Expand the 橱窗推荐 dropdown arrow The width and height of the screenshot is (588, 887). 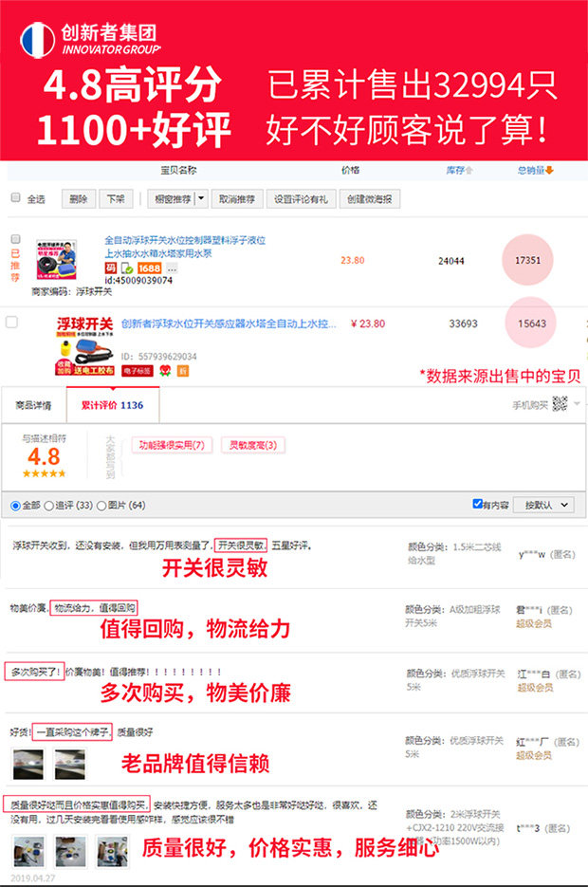tap(201, 198)
